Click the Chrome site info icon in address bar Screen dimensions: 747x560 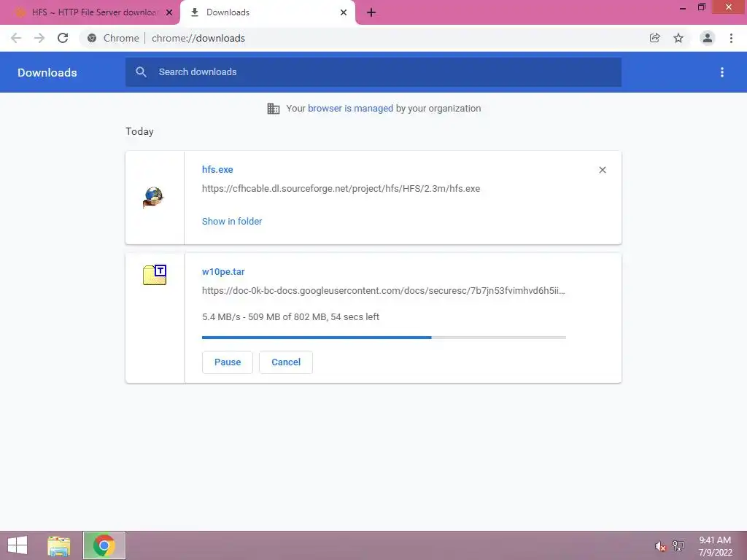point(92,38)
